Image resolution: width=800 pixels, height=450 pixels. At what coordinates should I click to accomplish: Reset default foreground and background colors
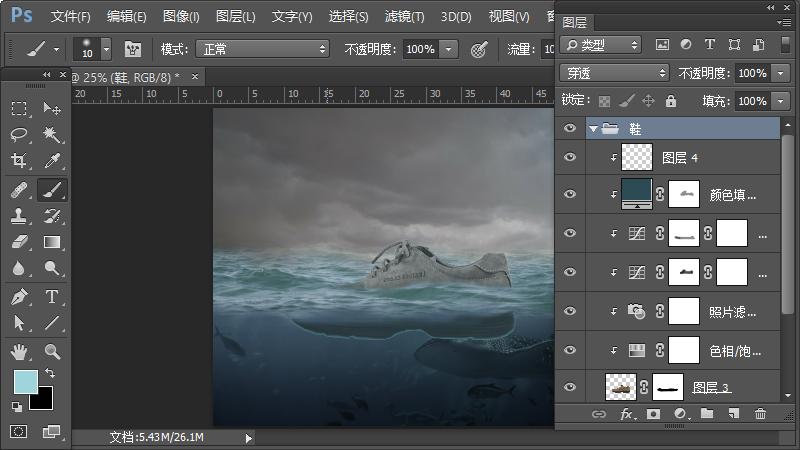[x=17, y=407]
